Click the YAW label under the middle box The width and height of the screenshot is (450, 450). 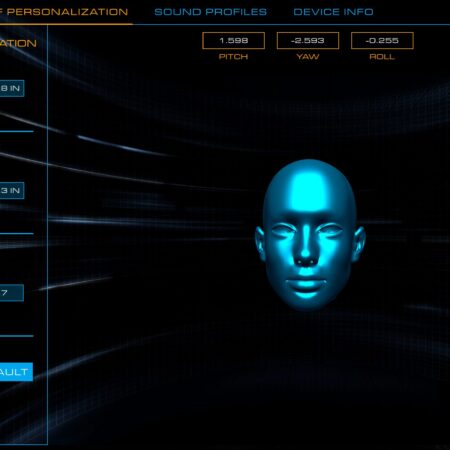point(308,57)
